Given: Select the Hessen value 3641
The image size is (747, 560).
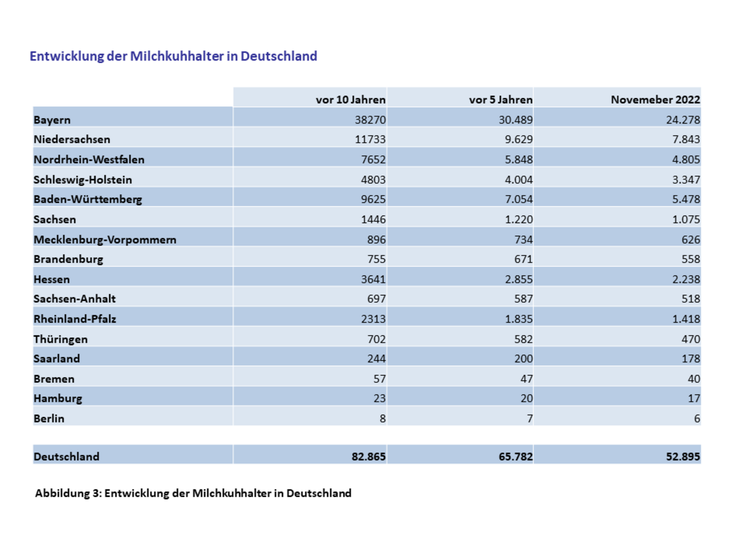Looking at the screenshot, I should (373, 279).
